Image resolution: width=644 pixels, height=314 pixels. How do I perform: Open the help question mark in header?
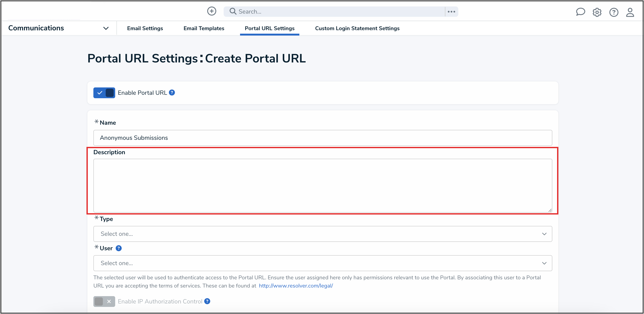tap(614, 12)
